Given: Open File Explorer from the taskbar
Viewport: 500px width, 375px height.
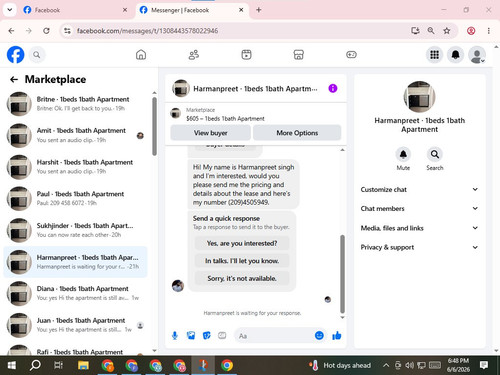Looking at the screenshot, I should pyautogui.click(x=83, y=365).
